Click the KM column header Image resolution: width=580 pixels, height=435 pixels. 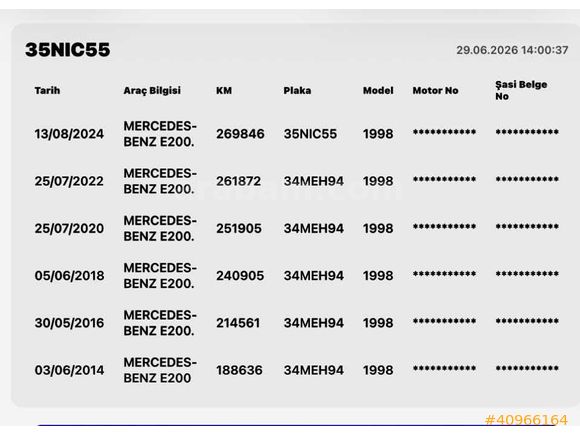[x=224, y=91]
